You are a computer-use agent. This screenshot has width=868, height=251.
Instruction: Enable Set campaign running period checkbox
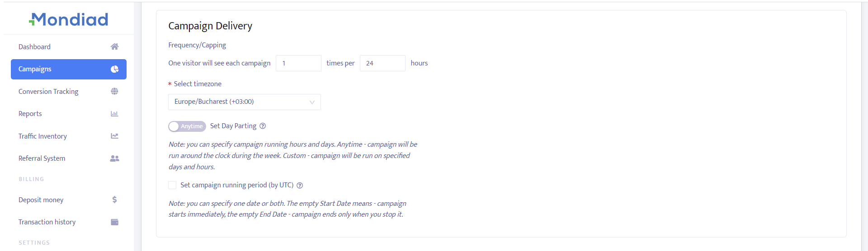[172, 185]
